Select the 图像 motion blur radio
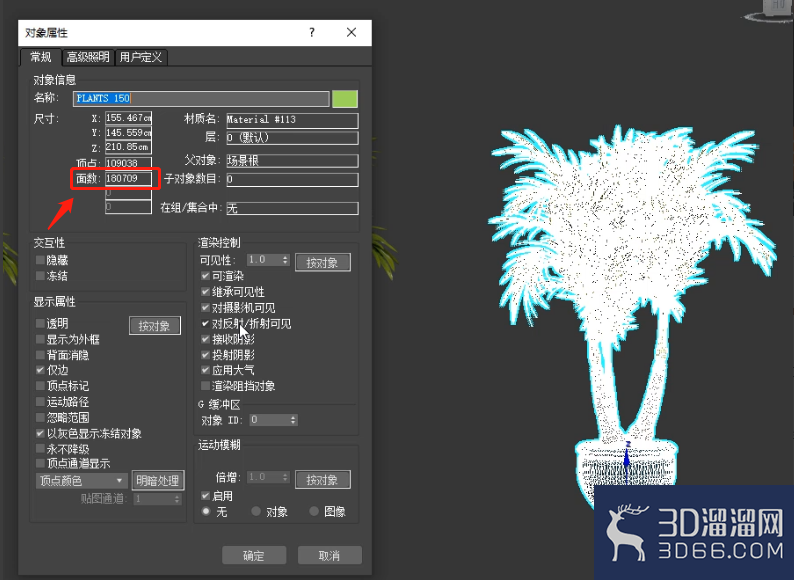 [314, 511]
